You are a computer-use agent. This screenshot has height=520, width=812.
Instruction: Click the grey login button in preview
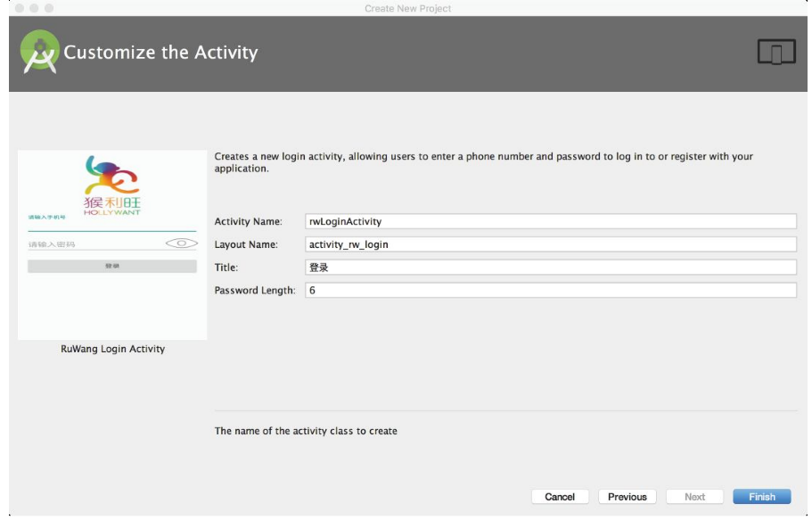[111, 266]
